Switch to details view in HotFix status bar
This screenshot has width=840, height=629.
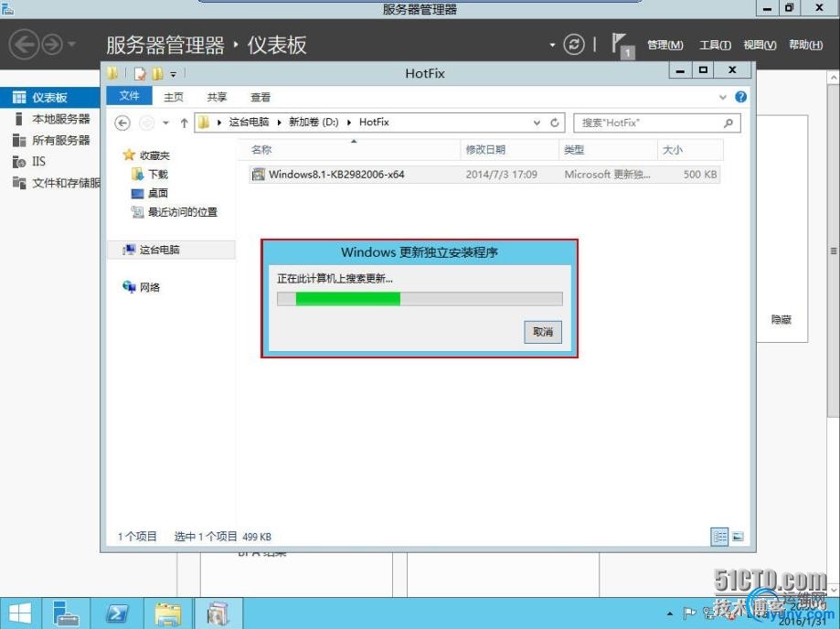tap(719, 537)
